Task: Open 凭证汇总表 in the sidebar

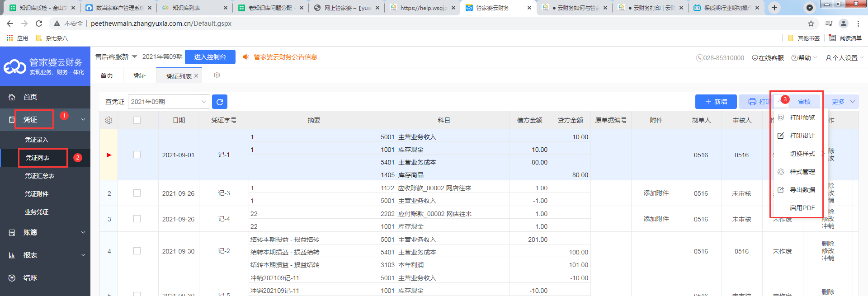Action: click(x=39, y=176)
